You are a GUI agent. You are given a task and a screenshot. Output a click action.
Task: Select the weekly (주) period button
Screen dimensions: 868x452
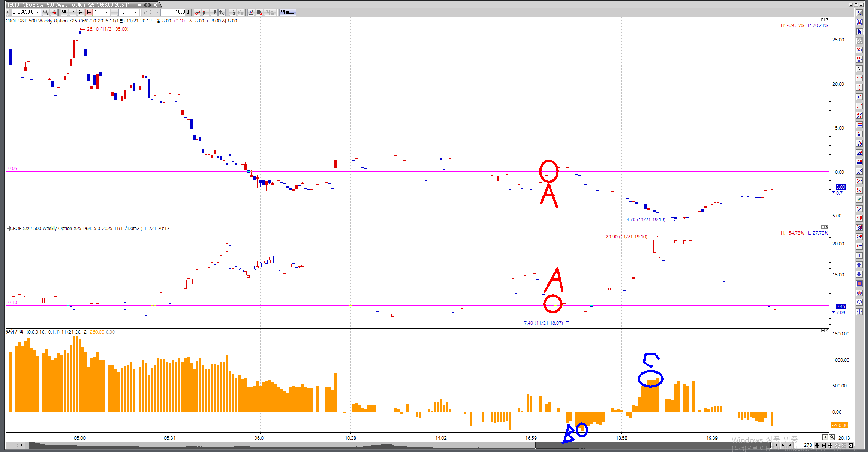click(x=73, y=12)
